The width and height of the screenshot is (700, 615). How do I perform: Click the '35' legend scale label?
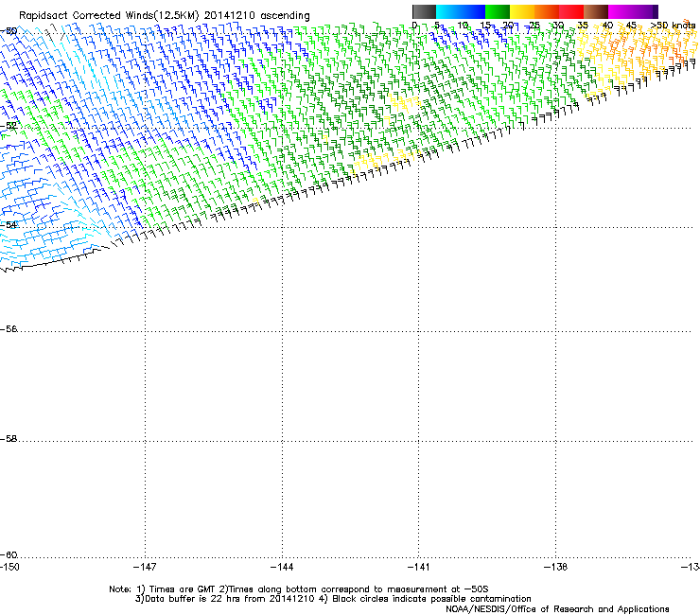583,26
